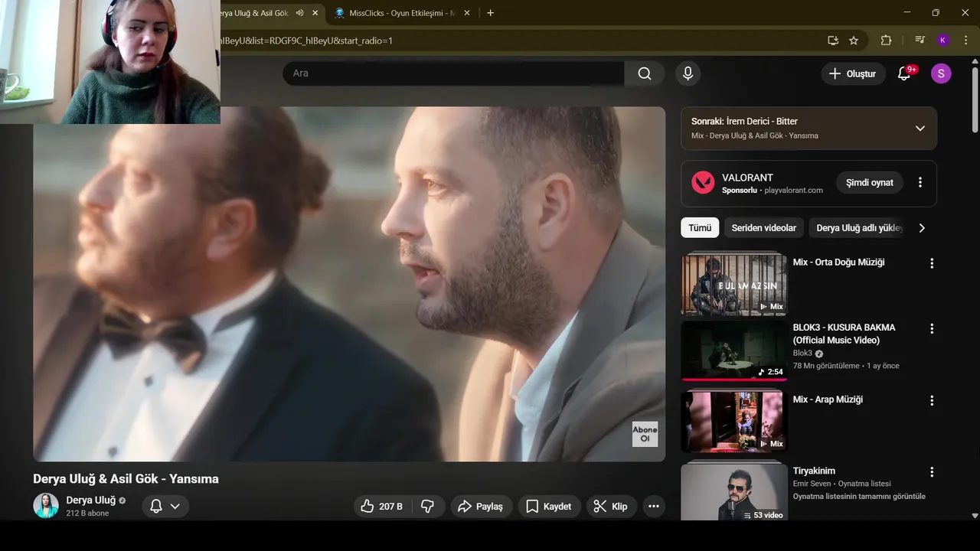Viewport: 980px width, 551px height.
Task: Select the Seriden videolar chip
Action: pyautogui.click(x=763, y=228)
